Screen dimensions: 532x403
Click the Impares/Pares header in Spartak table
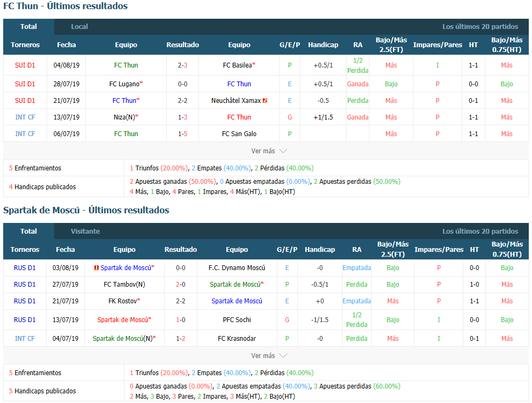coord(439,249)
